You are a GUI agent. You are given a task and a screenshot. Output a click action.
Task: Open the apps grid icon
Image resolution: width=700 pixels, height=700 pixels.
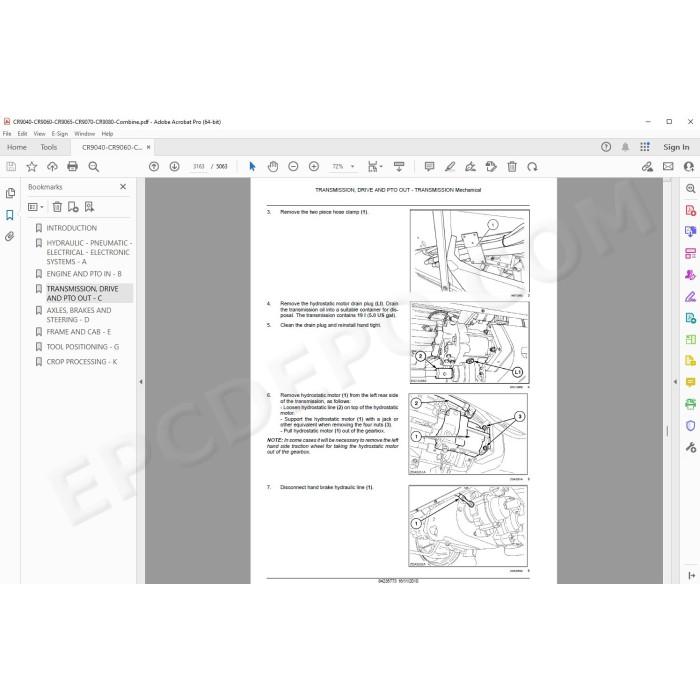645,147
